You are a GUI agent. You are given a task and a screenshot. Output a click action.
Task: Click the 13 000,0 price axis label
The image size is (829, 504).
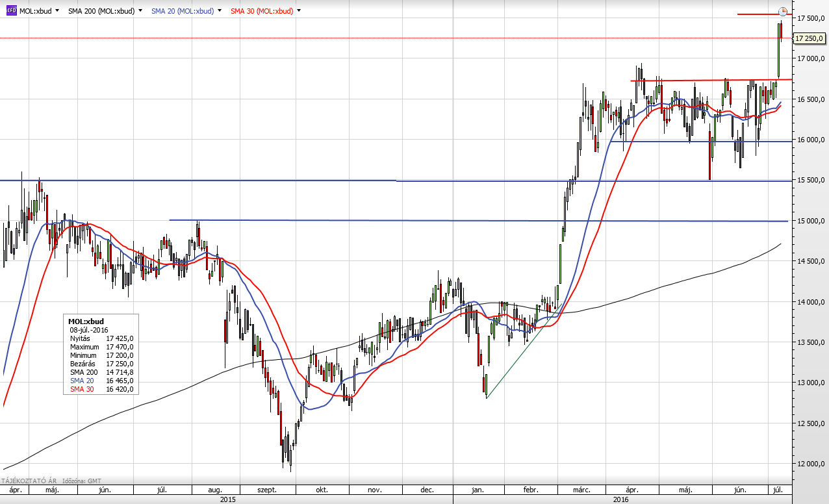click(x=810, y=383)
